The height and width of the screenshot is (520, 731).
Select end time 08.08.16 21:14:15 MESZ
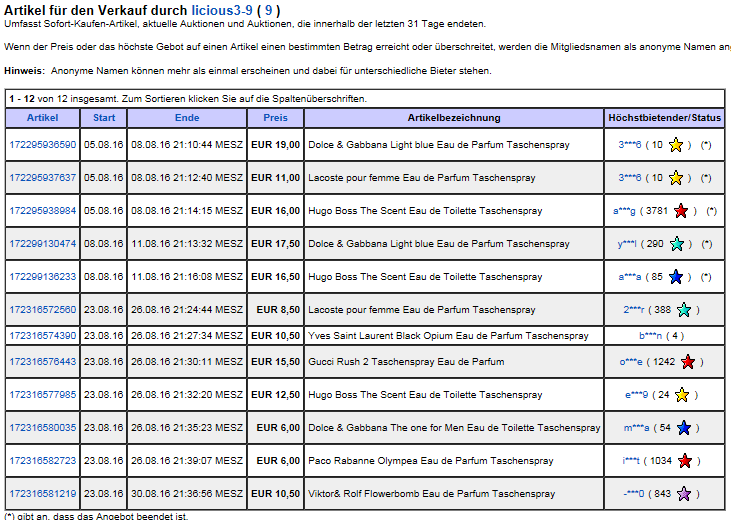(187, 211)
